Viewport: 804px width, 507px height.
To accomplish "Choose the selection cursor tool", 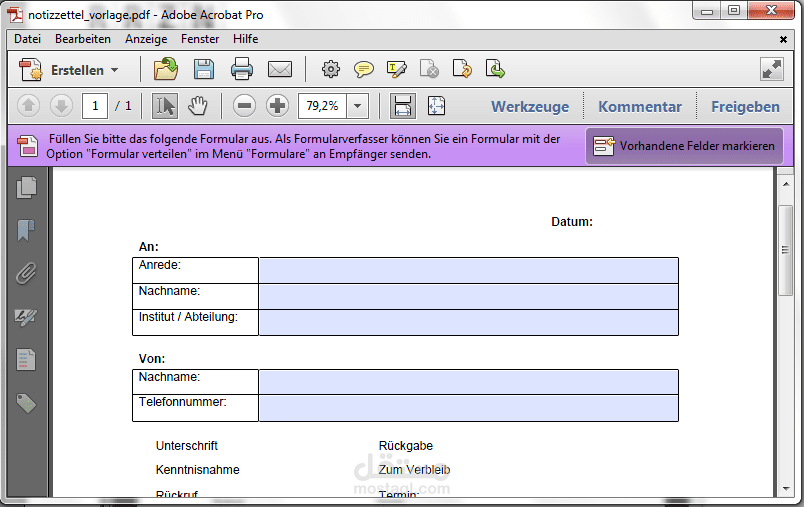I will pyautogui.click(x=165, y=106).
